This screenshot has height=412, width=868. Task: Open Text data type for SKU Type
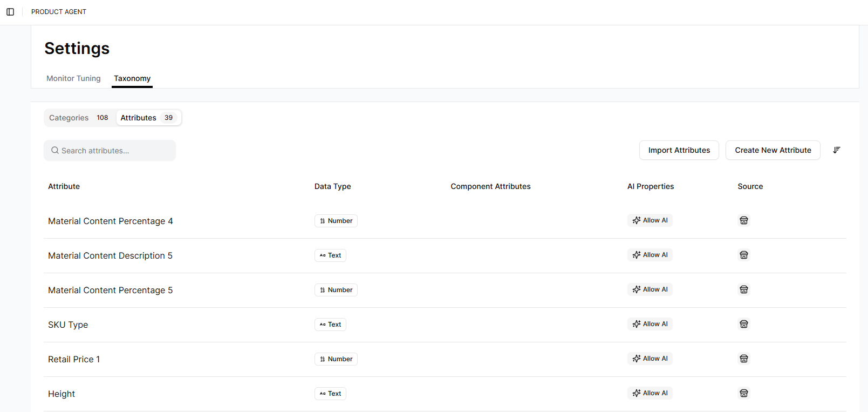pyautogui.click(x=330, y=325)
